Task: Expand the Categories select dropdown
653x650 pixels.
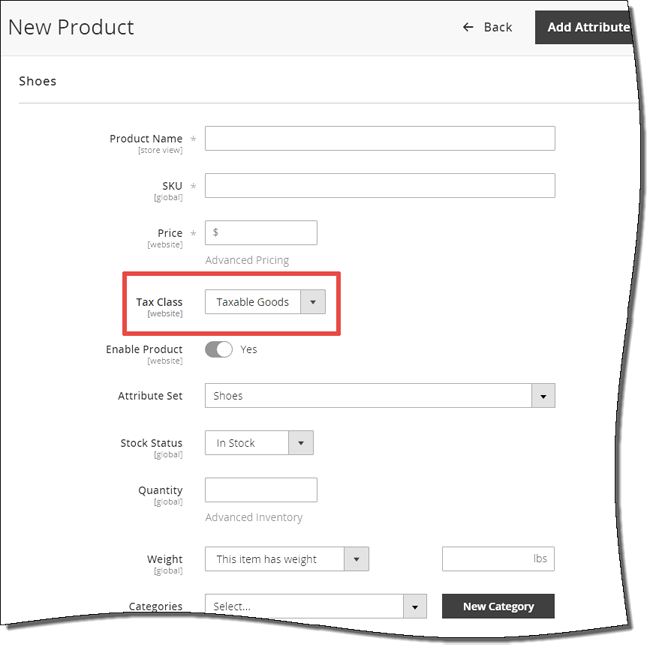Action: point(316,606)
